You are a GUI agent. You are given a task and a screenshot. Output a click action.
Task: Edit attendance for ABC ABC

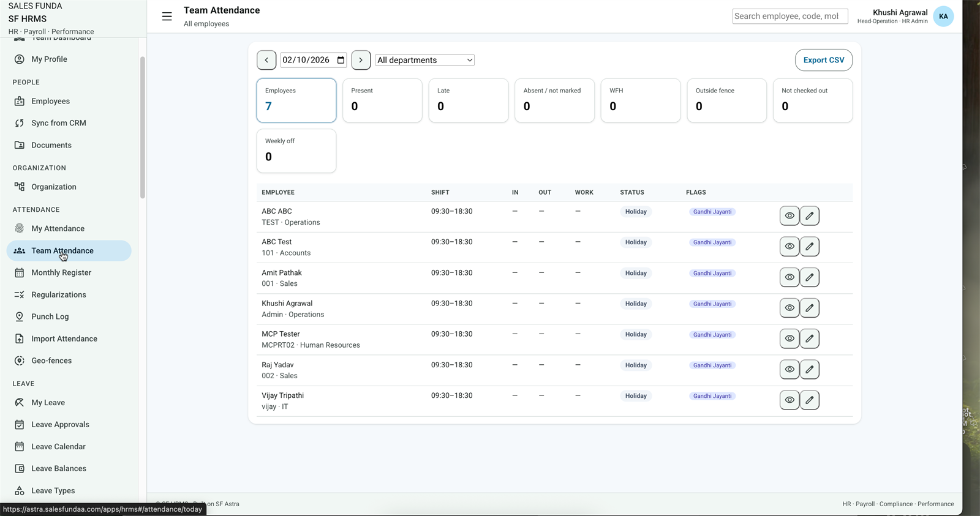point(809,215)
